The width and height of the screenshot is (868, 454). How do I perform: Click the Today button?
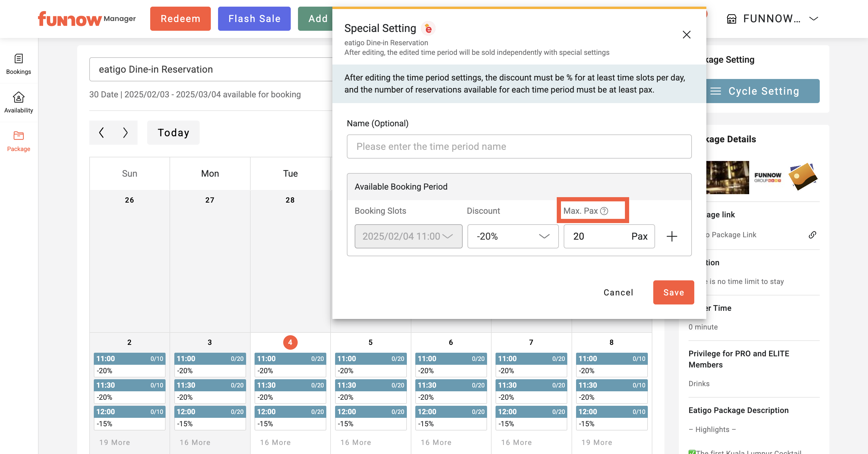[x=173, y=132]
